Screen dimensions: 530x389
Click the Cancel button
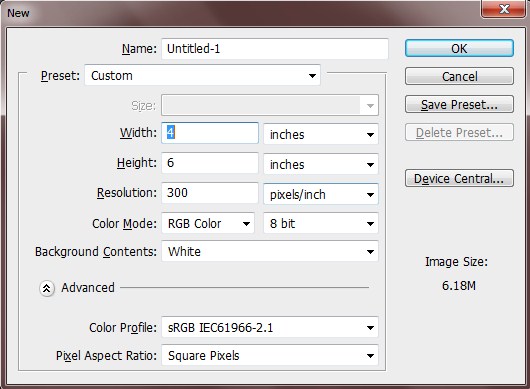click(459, 76)
